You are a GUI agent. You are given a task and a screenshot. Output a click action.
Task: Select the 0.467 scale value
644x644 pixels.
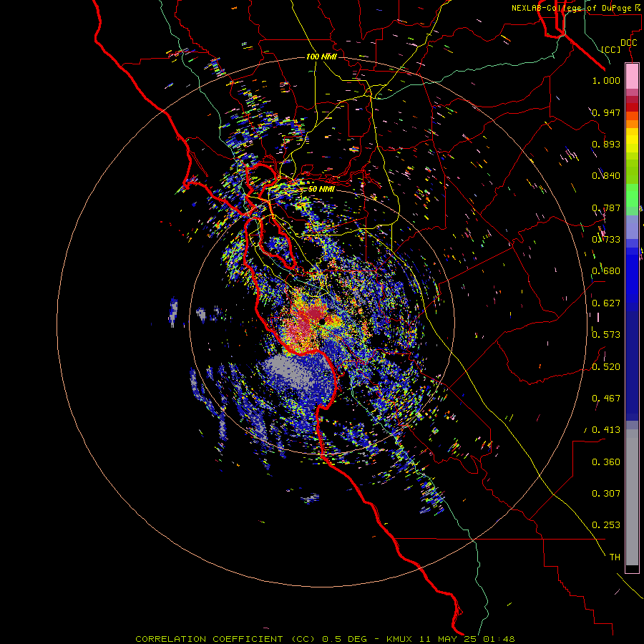[606, 399]
